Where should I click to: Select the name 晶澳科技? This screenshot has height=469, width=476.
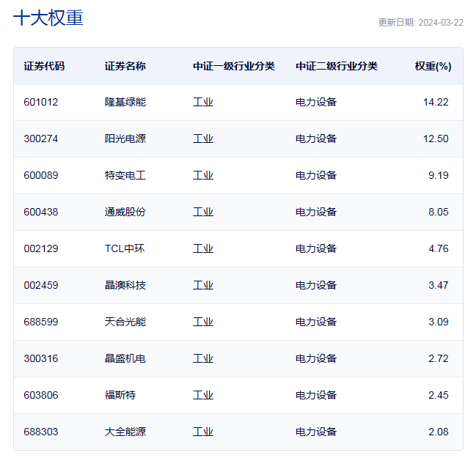coord(125,285)
